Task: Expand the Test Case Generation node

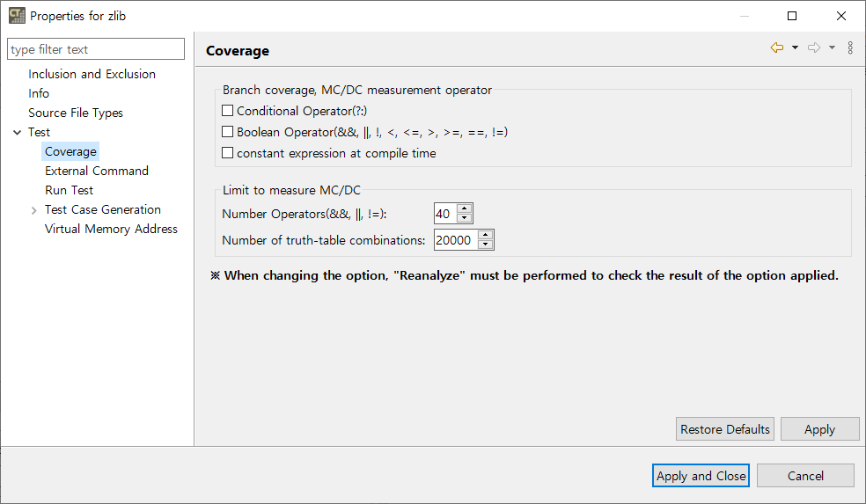Action: [33, 210]
